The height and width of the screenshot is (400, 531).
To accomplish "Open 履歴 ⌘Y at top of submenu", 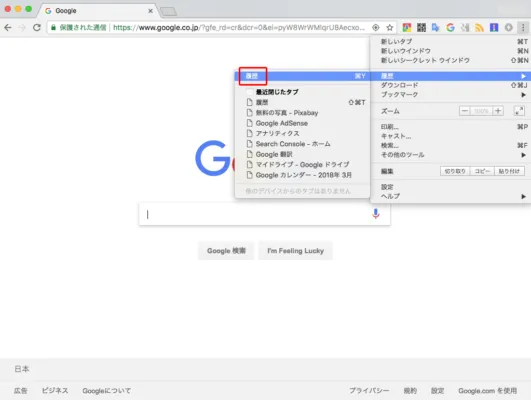I will (302, 76).
